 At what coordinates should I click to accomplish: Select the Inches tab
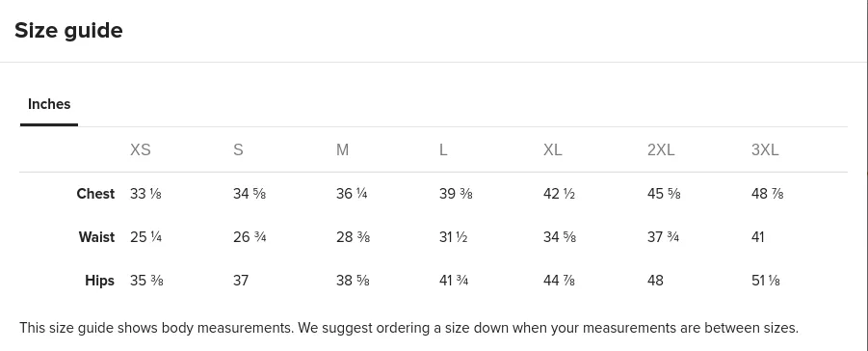(49, 104)
